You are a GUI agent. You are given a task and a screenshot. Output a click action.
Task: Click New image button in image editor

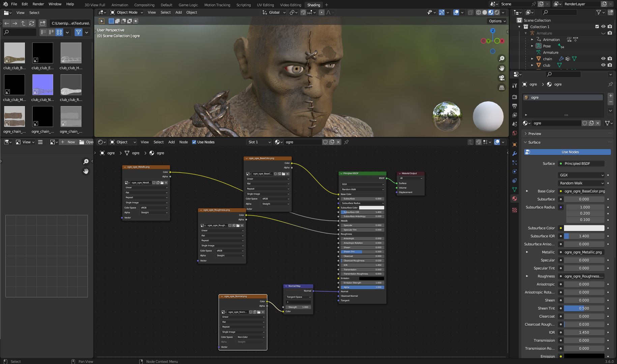[x=68, y=142]
